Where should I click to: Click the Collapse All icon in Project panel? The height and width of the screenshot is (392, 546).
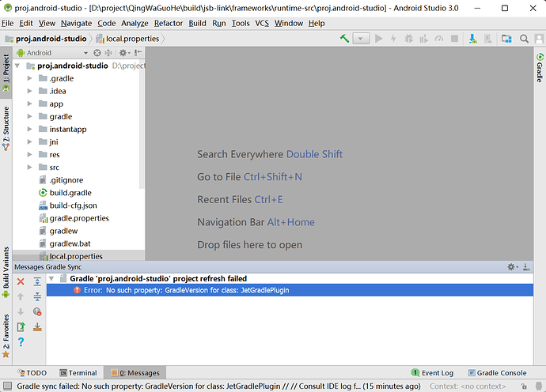click(x=108, y=52)
